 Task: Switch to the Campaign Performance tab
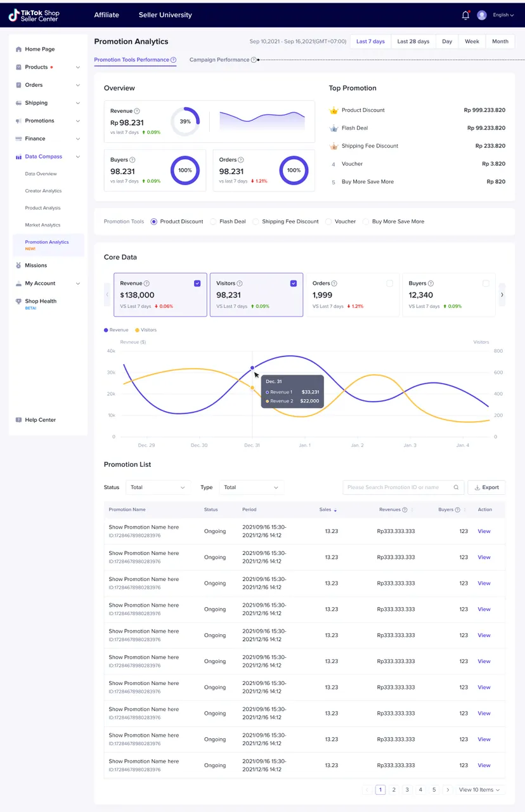click(x=219, y=60)
